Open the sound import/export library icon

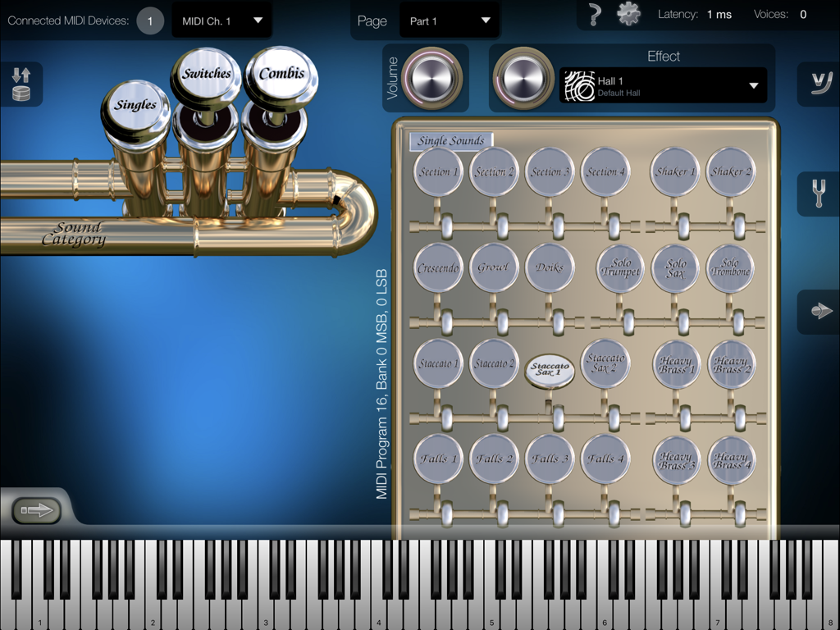pos(21,83)
